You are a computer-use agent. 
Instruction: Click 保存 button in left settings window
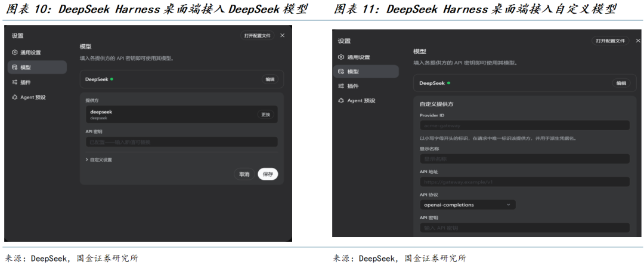[x=268, y=174]
